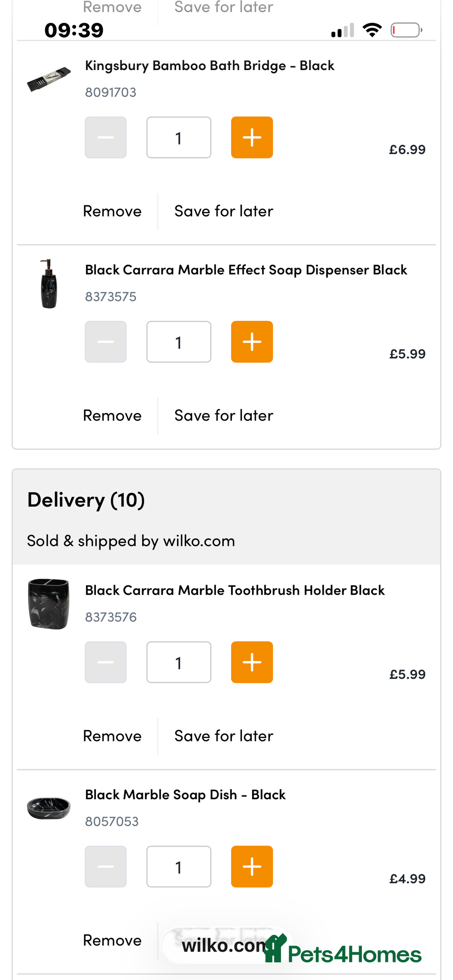The width and height of the screenshot is (453, 980).
Task: Edit quantity field for Bath Bridge
Action: click(179, 138)
